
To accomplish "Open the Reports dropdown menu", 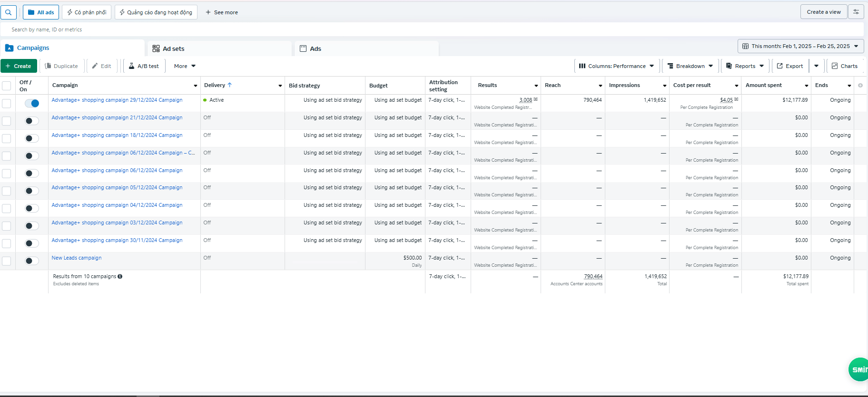I will point(745,66).
